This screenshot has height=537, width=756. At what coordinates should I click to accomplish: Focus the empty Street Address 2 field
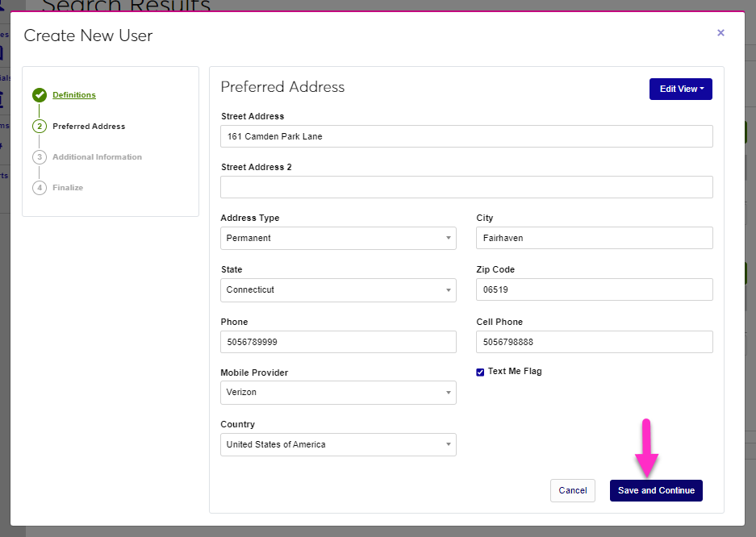466,187
